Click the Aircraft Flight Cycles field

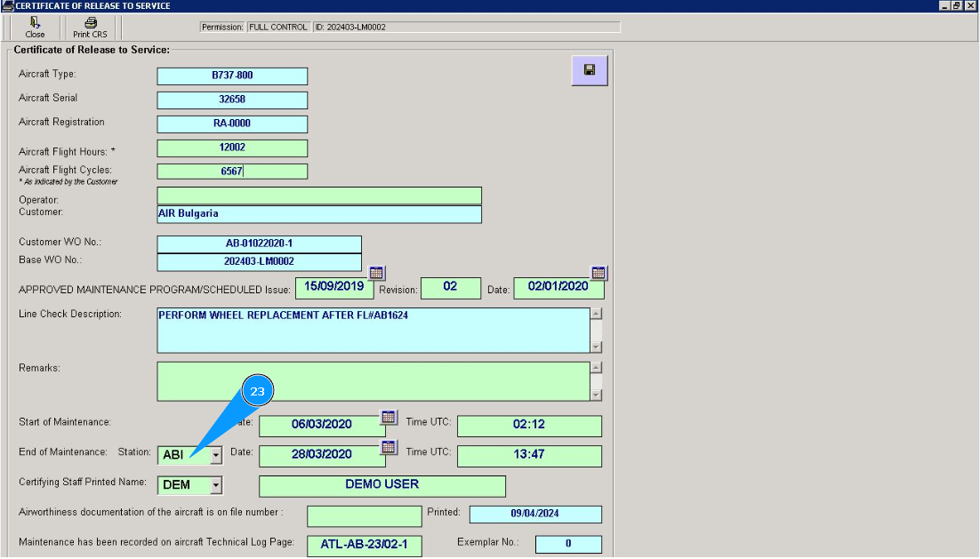click(232, 172)
